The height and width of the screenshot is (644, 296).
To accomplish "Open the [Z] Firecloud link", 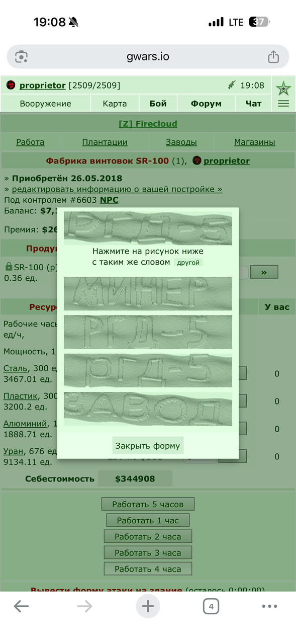I will click(148, 124).
